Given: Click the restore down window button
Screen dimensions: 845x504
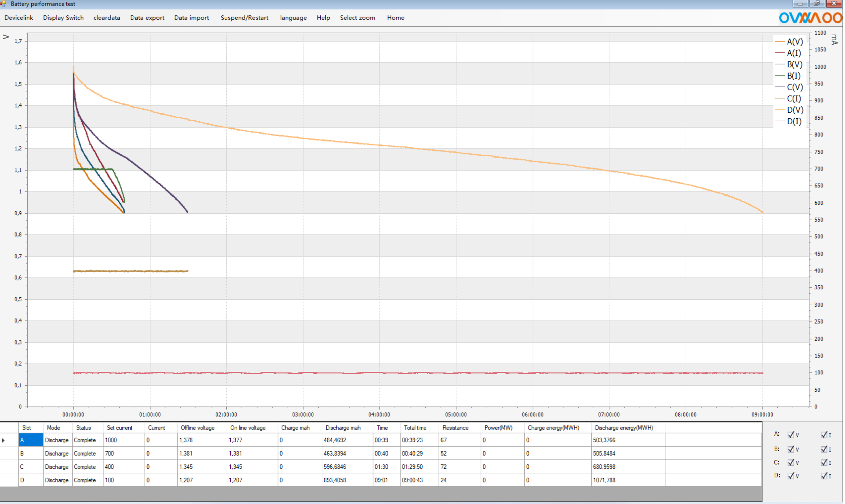Looking at the screenshot, I should pyautogui.click(x=818, y=4).
